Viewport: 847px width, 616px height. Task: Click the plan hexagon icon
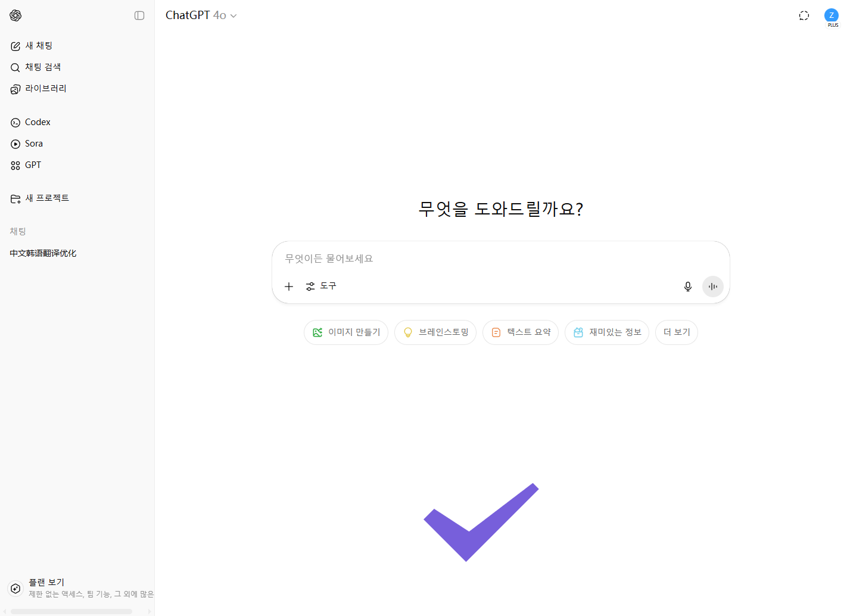click(x=15, y=588)
